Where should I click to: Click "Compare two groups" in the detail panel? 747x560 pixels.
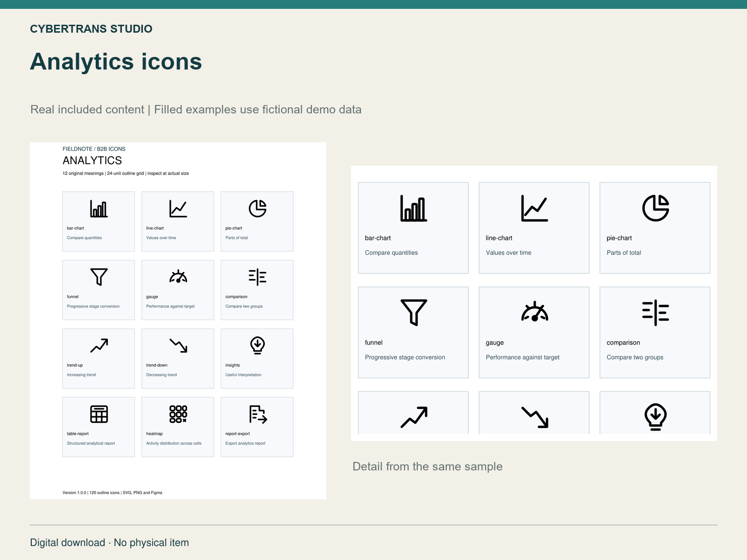(635, 357)
